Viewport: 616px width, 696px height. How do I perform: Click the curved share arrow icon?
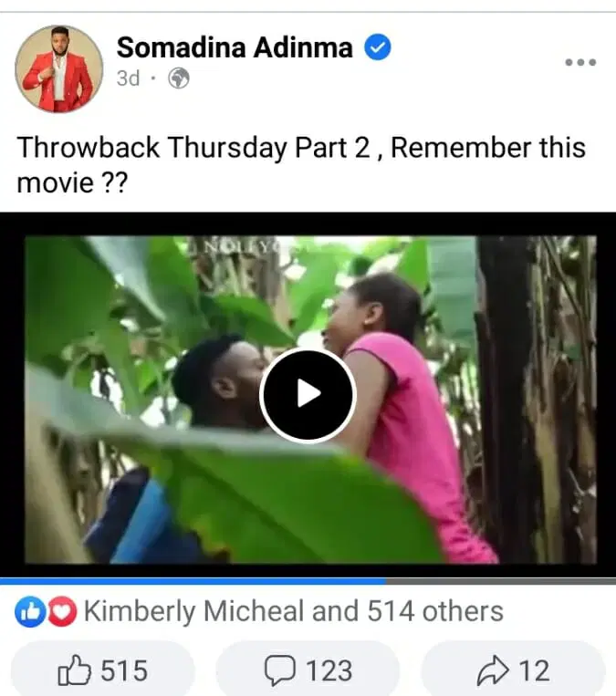click(x=493, y=670)
